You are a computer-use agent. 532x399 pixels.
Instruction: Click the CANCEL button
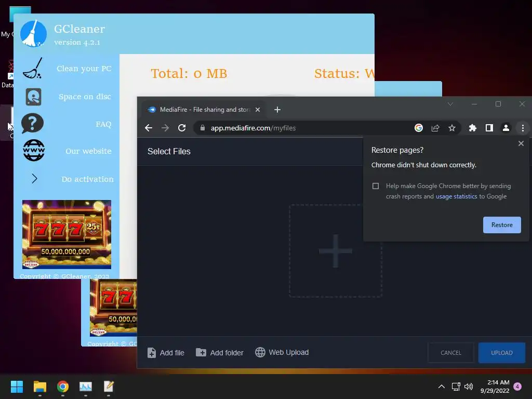point(450,353)
